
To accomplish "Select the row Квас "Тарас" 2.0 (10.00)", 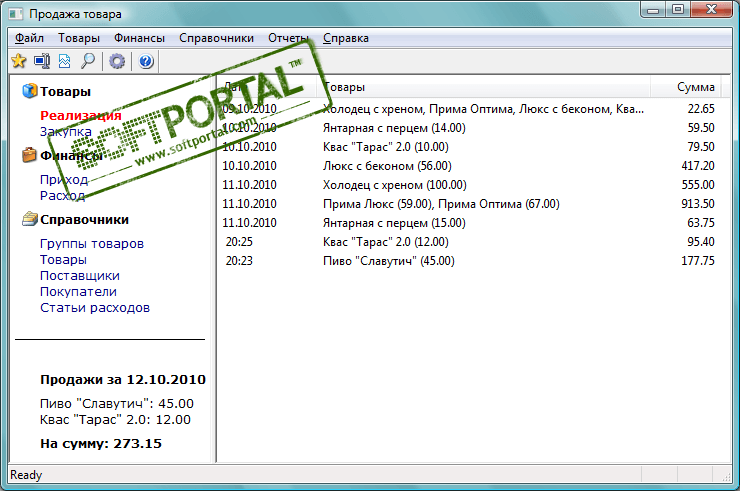I will point(470,147).
